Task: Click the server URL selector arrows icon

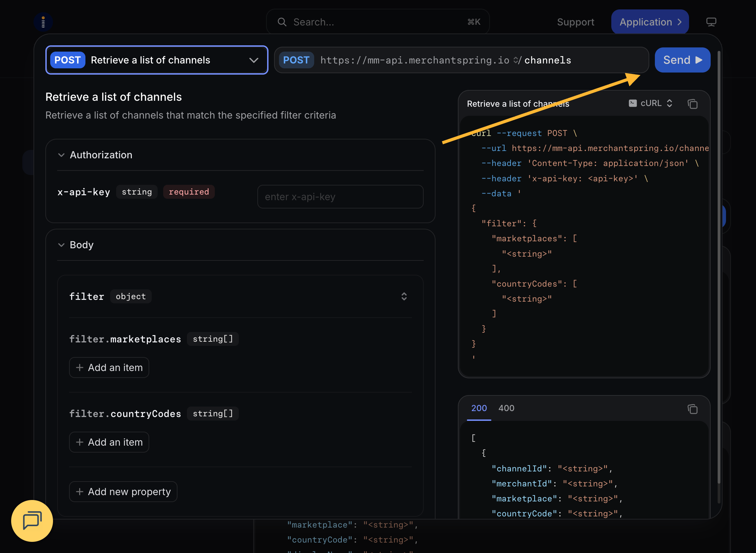Action: (x=516, y=60)
